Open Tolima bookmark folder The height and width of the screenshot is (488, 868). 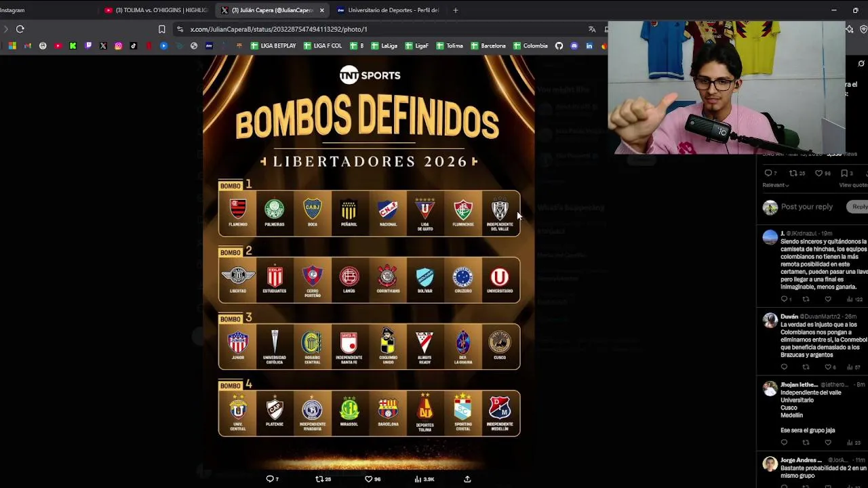450,46
